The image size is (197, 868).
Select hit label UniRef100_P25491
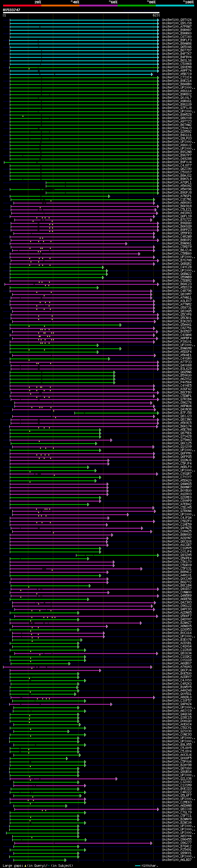coord(177,850)
